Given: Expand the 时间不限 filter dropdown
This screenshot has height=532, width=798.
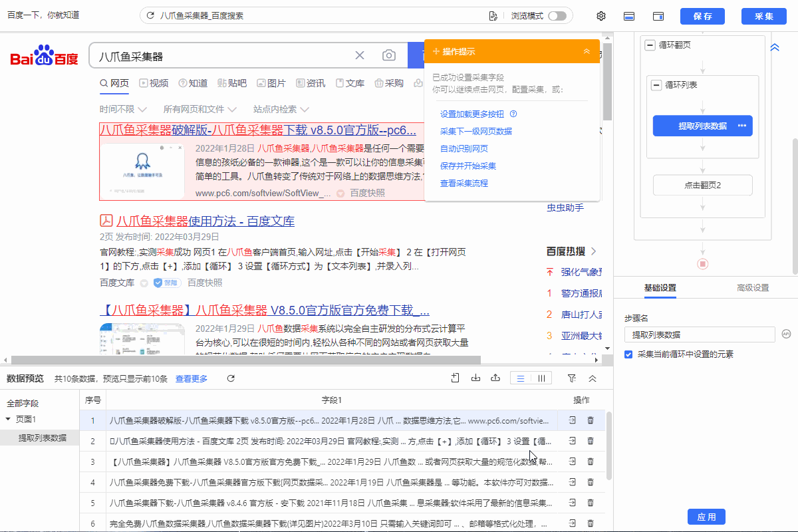Looking at the screenshot, I should 122,109.
